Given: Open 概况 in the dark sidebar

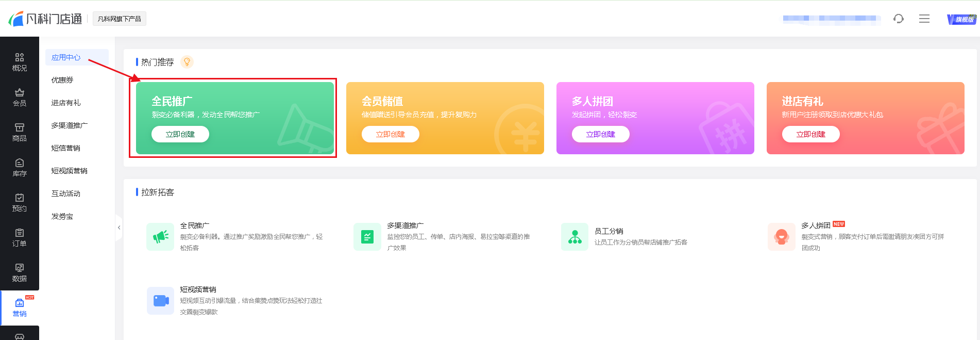Looking at the screenshot, I should (x=20, y=62).
